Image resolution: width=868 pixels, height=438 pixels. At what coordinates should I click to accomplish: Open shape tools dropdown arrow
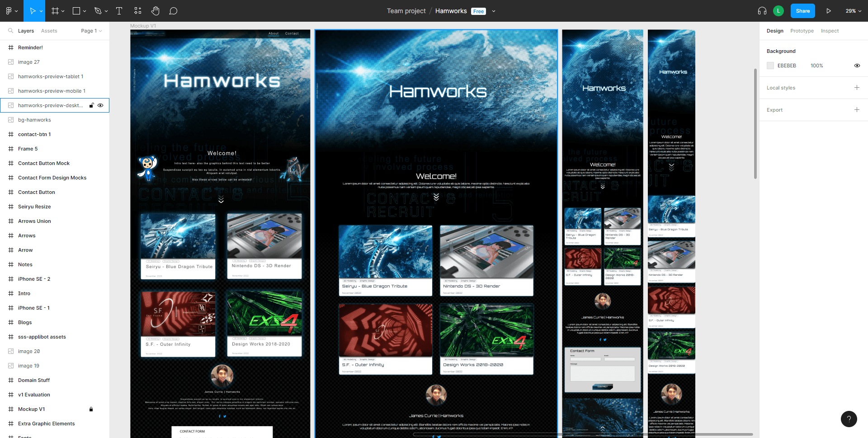85,11
